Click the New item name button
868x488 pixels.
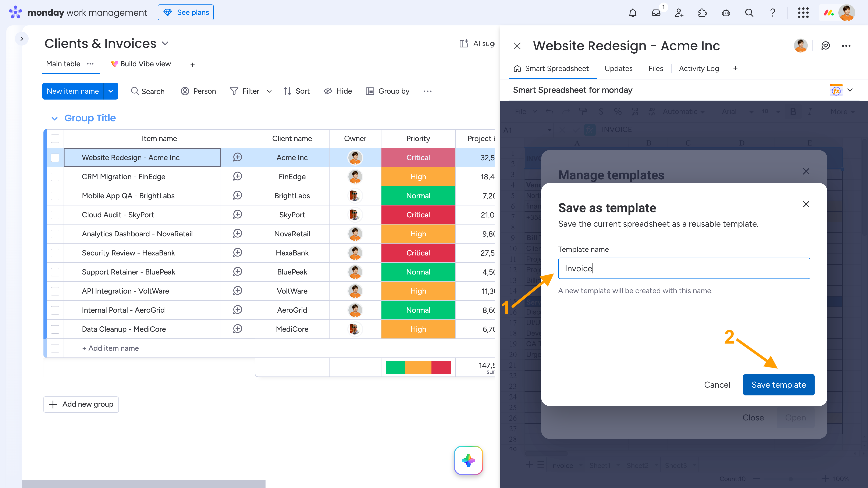73,91
